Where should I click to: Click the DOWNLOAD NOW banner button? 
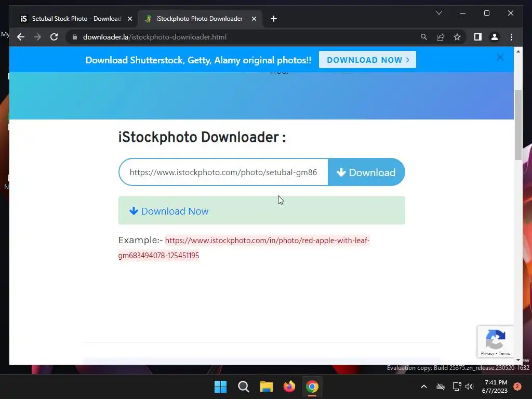pyautogui.click(x=367, y=60)
